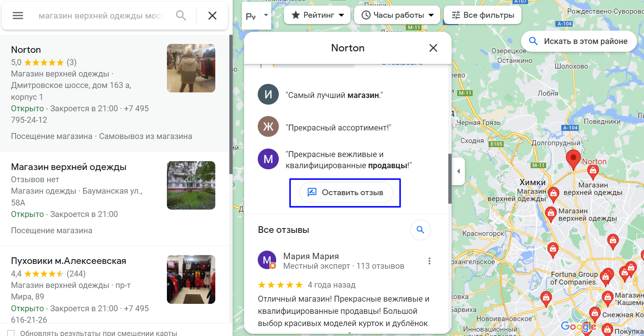
Task: Click Norton phone number +7 495 795-24-12
Action: tap(80, 114)
